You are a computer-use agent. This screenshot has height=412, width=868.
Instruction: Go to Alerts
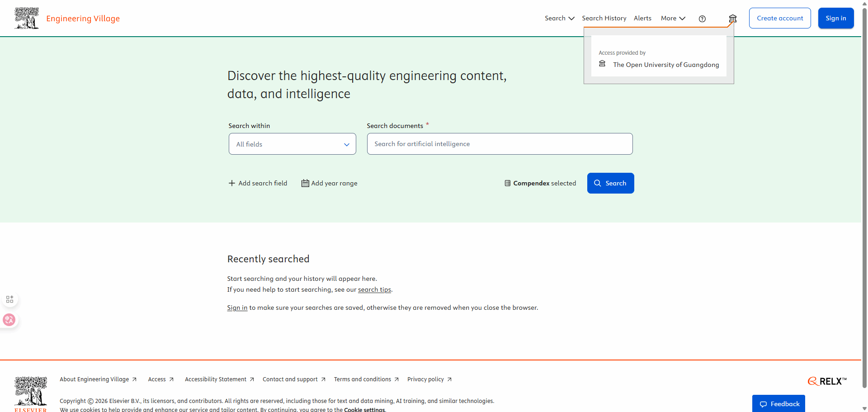[642, 18]
